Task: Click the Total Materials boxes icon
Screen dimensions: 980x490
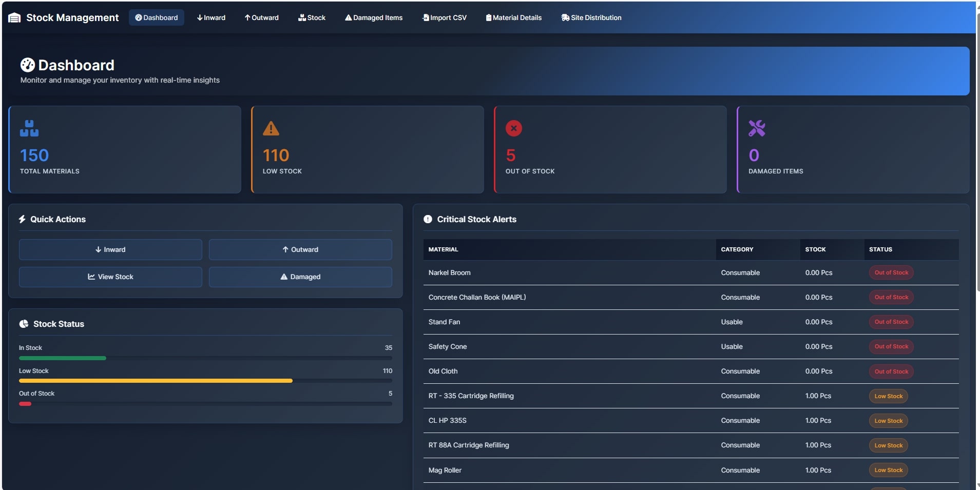Action: coord(29,128)
